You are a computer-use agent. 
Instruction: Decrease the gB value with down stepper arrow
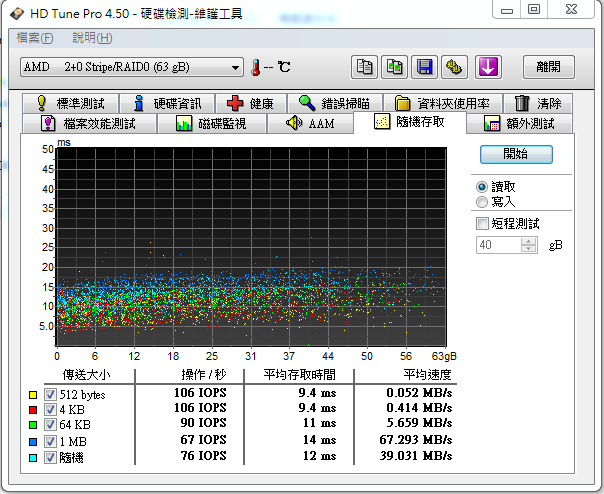coord(528,249)
